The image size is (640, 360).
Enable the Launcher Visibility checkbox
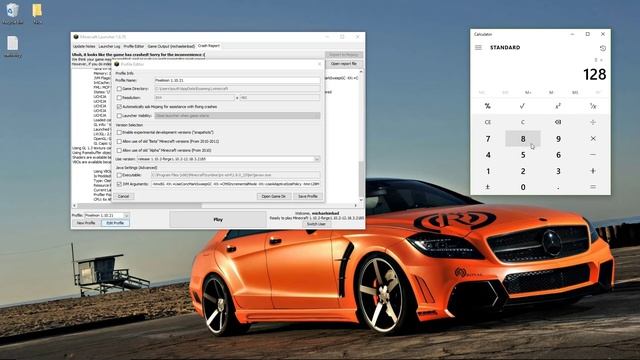(119, 116)
